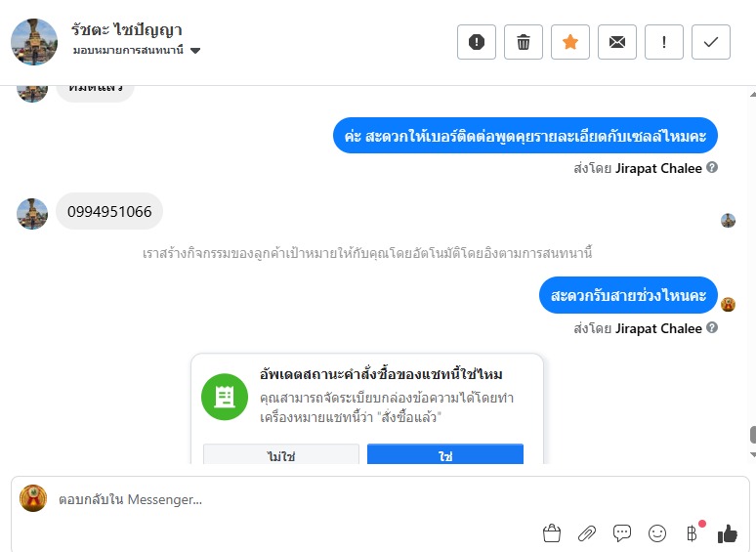Click help icon beside first Jirapat Chalee
This screenshot has height=552, width=756.
[712, 167]
